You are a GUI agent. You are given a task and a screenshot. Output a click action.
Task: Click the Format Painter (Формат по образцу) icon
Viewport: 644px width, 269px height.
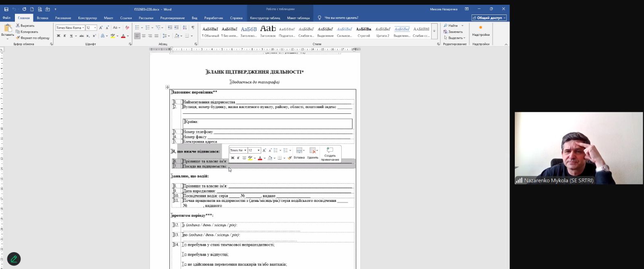tap(33, 38)
